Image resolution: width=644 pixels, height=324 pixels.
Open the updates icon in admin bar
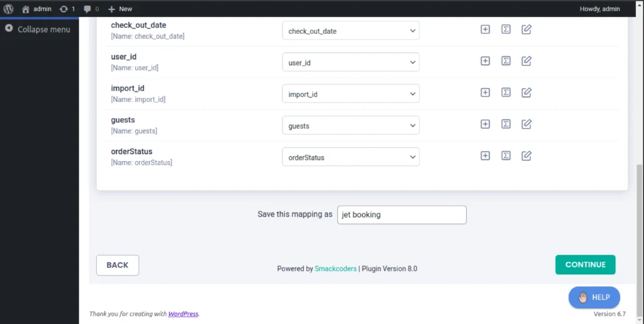click(x=67, y=9)
